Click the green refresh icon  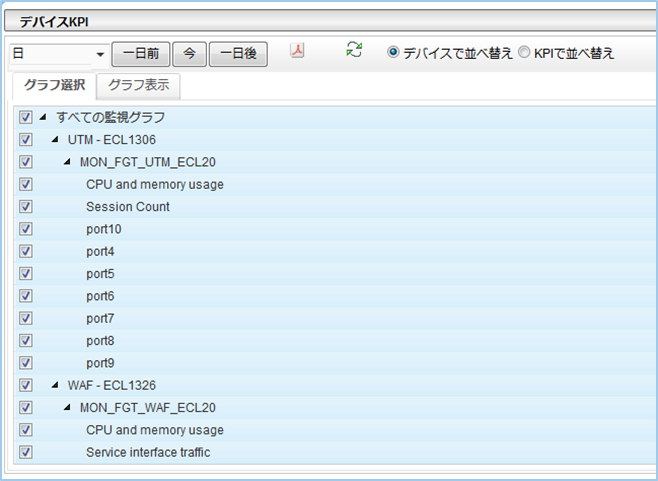pyautogui.click(x=354, y=50)
